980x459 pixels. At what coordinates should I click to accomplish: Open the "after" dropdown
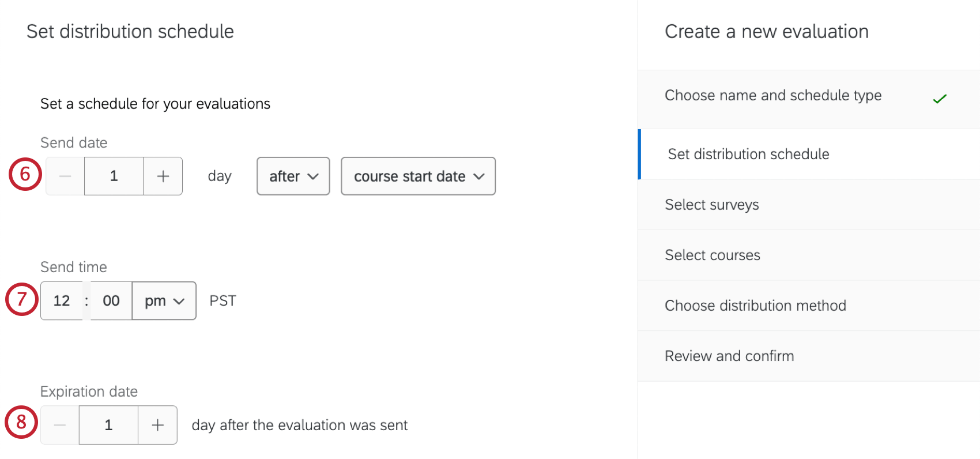click(x=292, y=176)
